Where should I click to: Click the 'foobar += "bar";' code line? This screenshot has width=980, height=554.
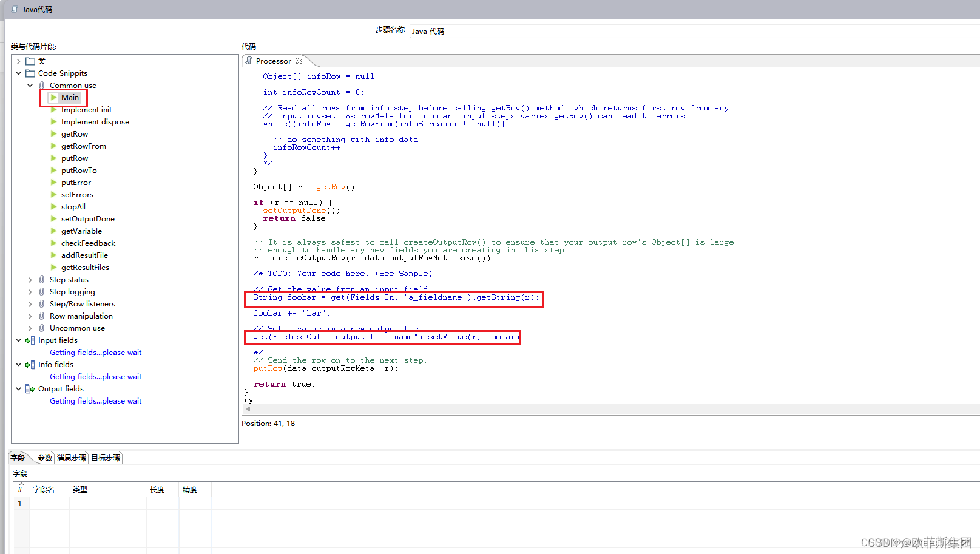(x=292, y=313)
